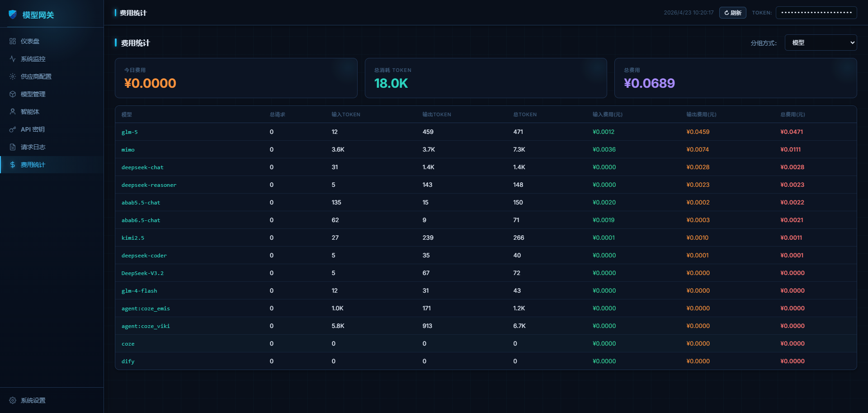868x413 pixels.
Task: Click the deepseek-reasoner model row name
Action: point(149,185)
